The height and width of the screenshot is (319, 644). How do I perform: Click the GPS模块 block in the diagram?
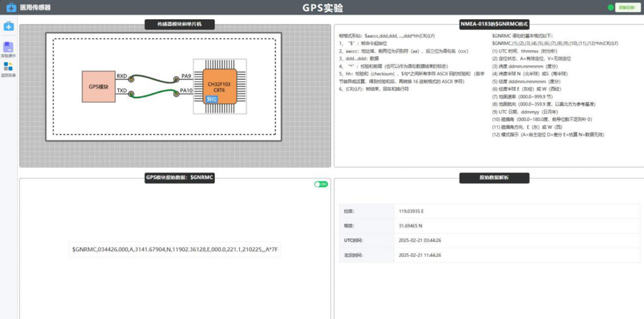click(99, 86)
